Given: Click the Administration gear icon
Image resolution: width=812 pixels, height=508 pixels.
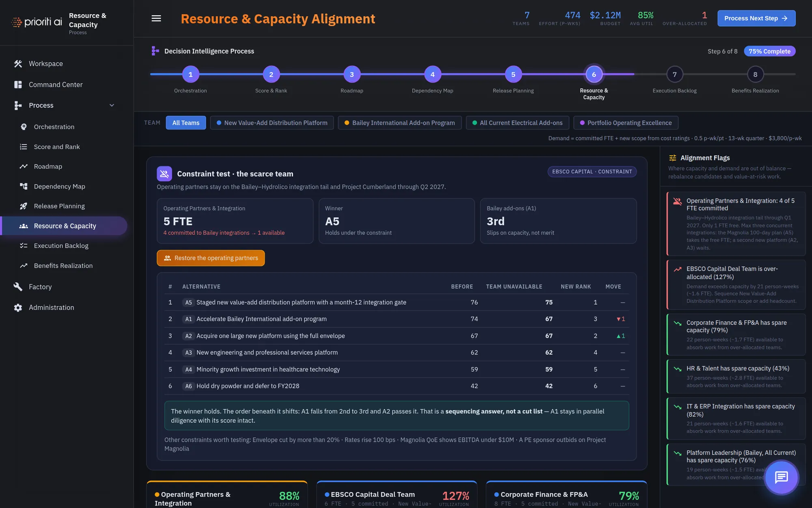Looking at the screenshot, I should 18,308.
